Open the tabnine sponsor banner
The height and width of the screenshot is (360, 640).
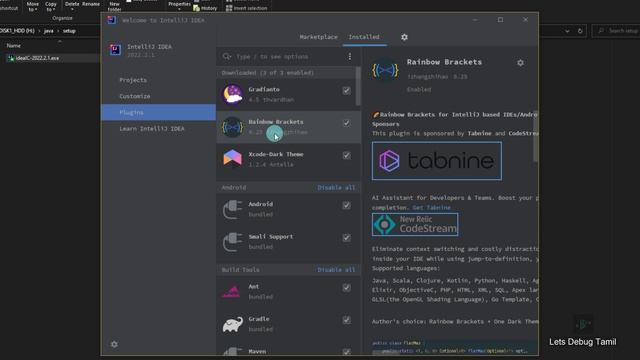pyautogui.click(x=437, y=161)
